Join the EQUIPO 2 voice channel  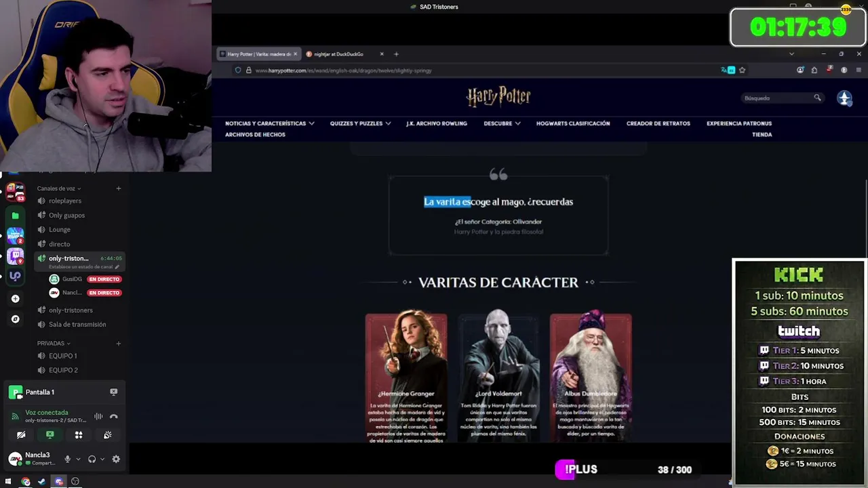click(79, 370)
